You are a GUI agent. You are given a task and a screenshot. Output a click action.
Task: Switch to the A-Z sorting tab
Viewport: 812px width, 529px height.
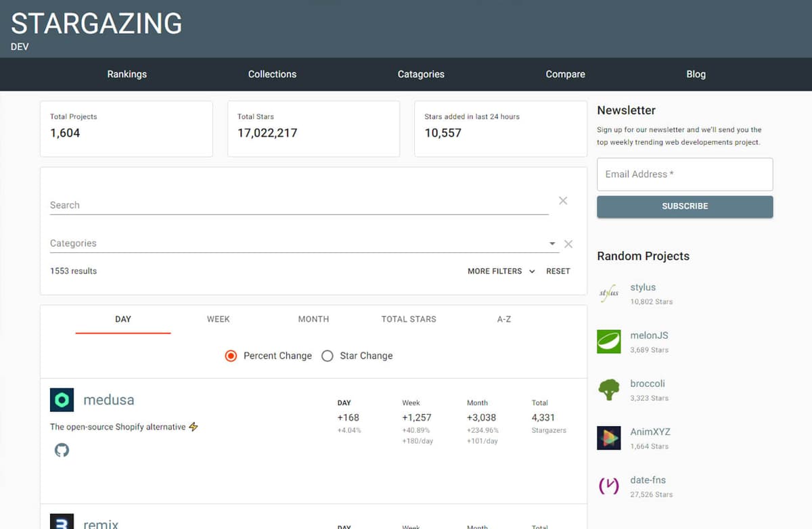504,319
